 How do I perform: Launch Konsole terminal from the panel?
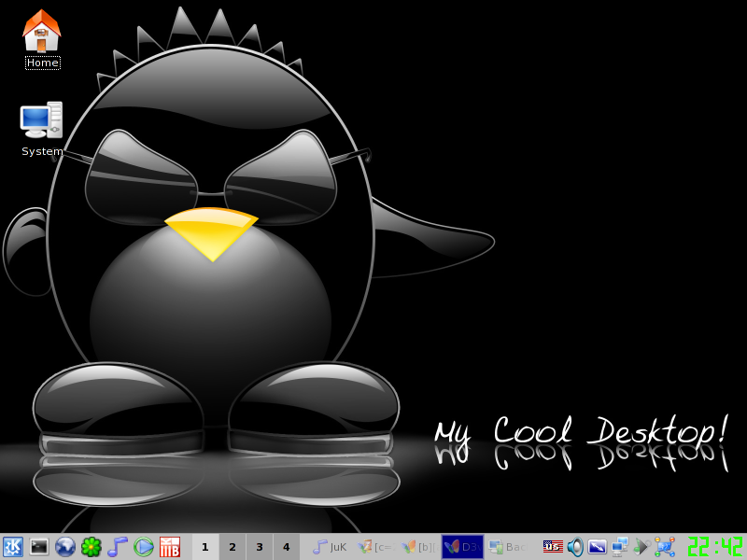tap(39, 547)
